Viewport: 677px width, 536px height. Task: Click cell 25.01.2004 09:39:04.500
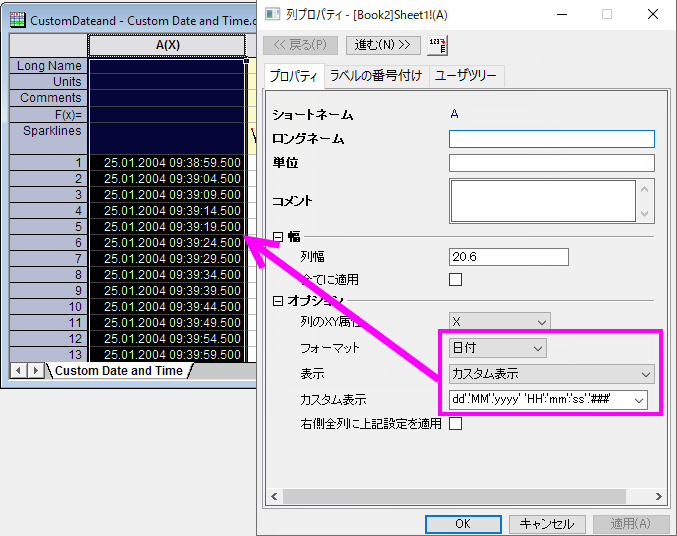pos(167,179)
